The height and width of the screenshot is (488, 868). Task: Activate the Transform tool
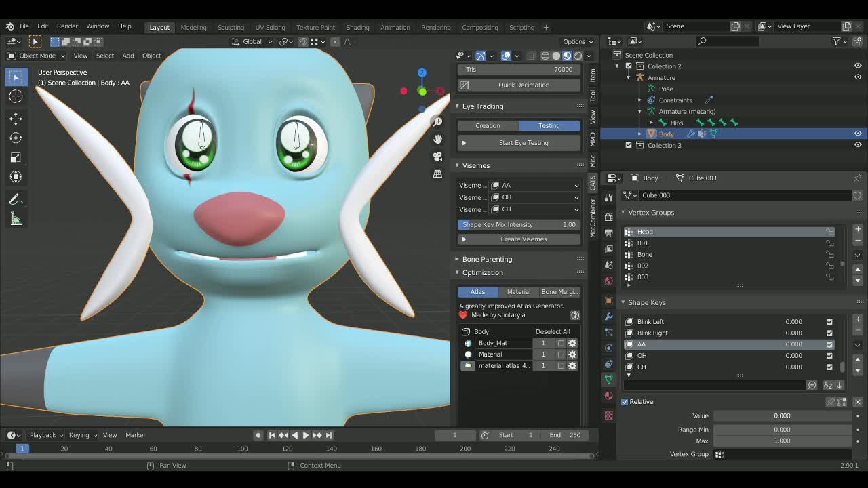pyautogui.click(x=16, y=178)
